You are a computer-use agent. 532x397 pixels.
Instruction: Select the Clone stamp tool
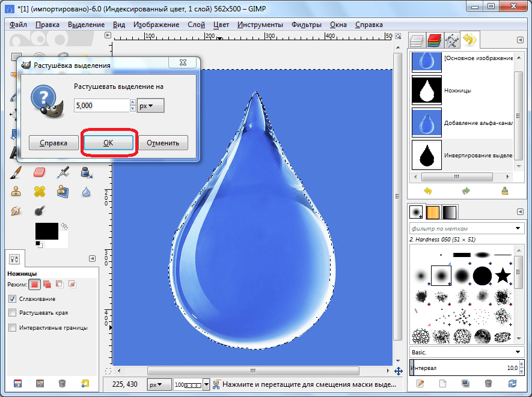(16, 192)
